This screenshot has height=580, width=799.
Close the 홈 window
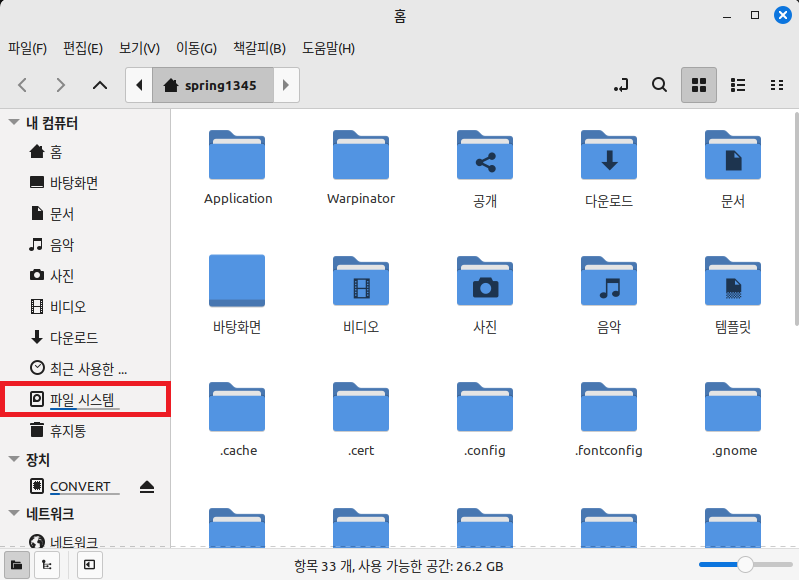(x=783, y=15)
